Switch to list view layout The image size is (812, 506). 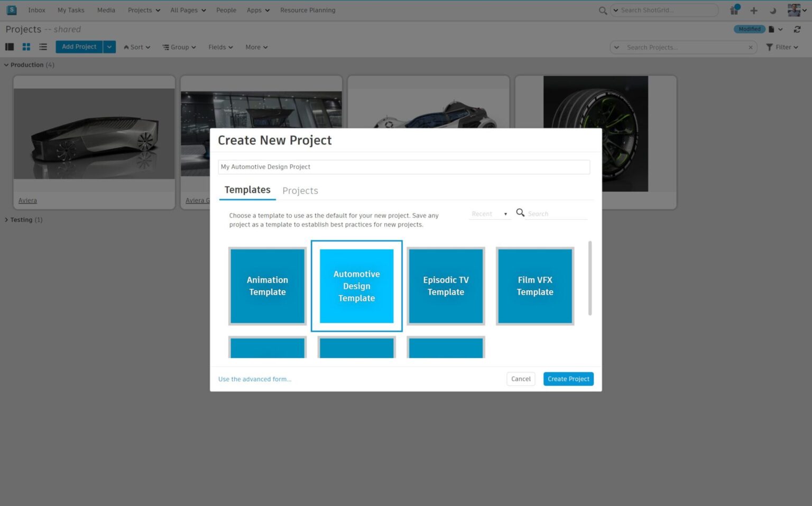pos(43,46)
